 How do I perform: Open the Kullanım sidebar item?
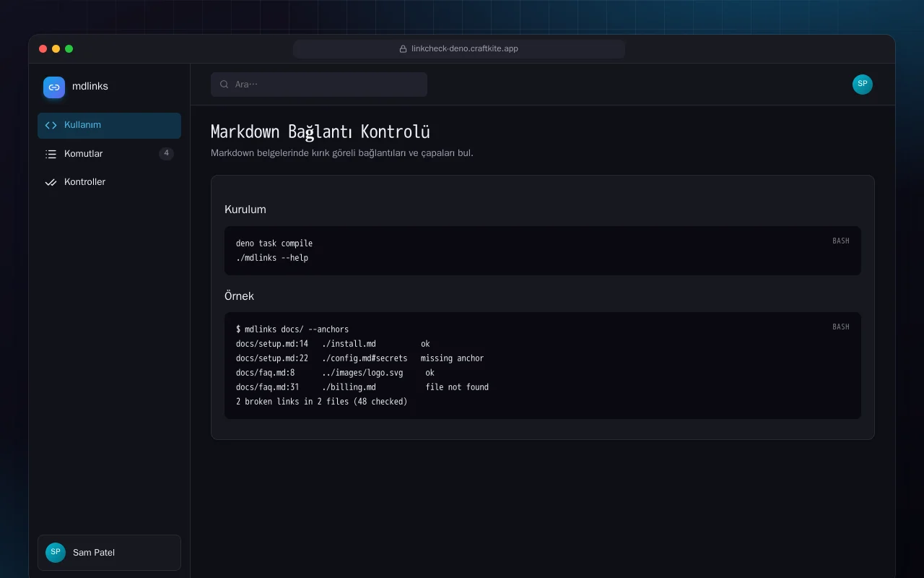pyautogui.click(x=109, y=125)
